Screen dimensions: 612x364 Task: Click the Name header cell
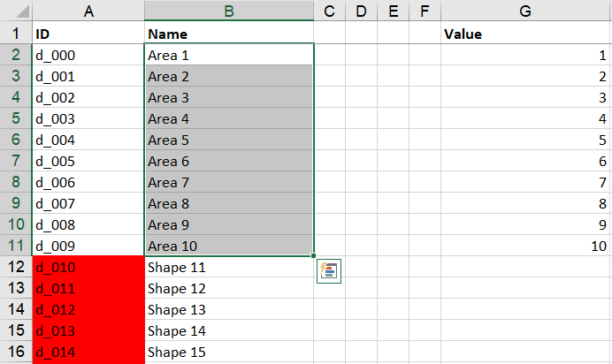click(229, 34)
